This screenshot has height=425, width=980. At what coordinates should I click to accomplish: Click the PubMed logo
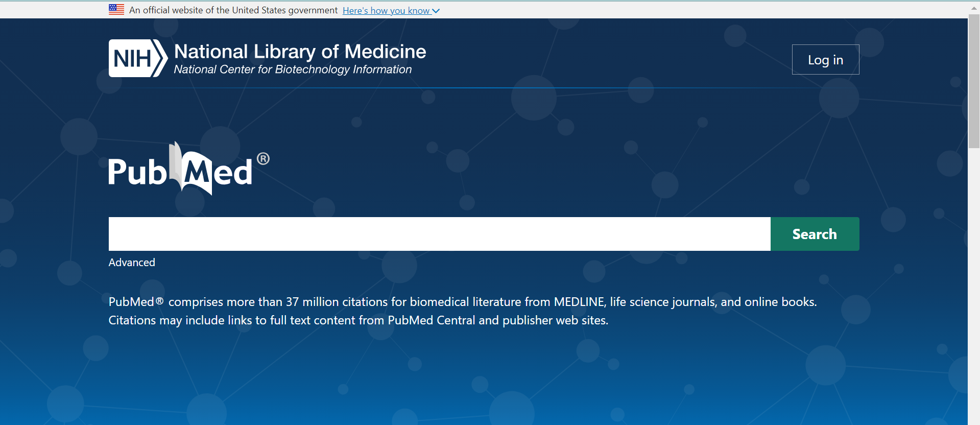180,171
